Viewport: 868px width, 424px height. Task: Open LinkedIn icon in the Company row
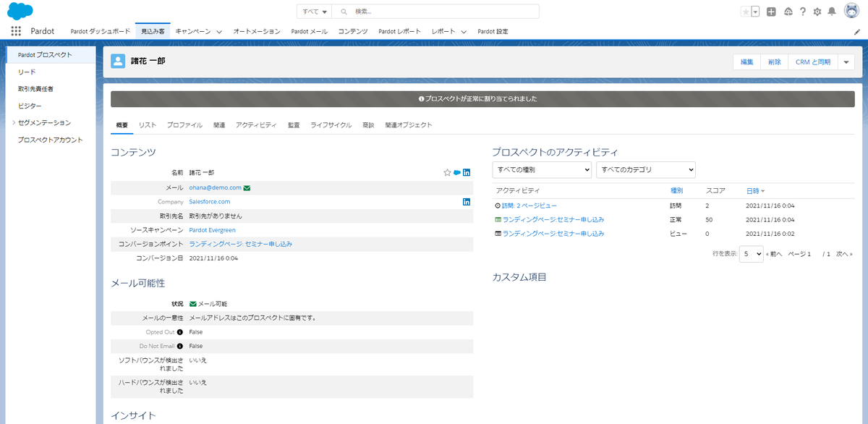pos(467,201)
